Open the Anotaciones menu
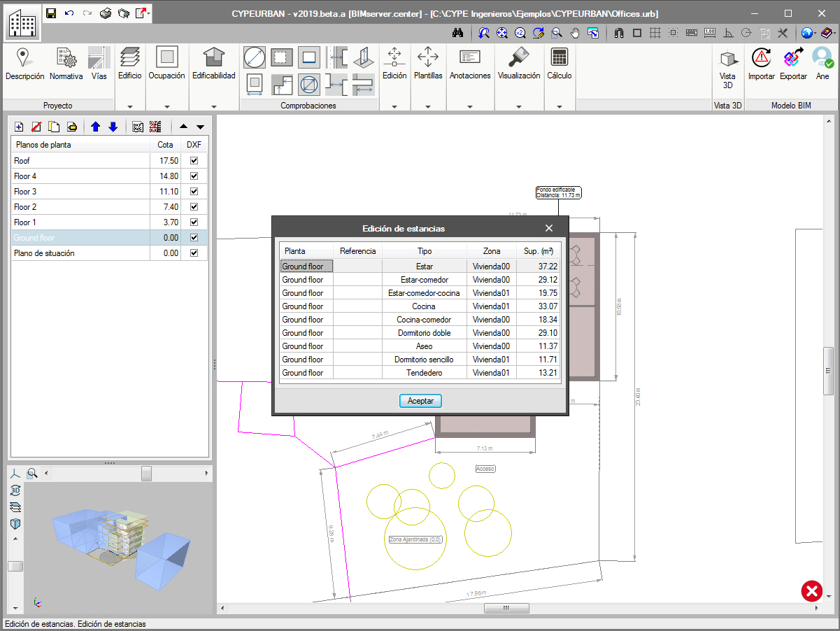Screen dimensions: 840x631 pyautogui.click(x=470, y=64)
